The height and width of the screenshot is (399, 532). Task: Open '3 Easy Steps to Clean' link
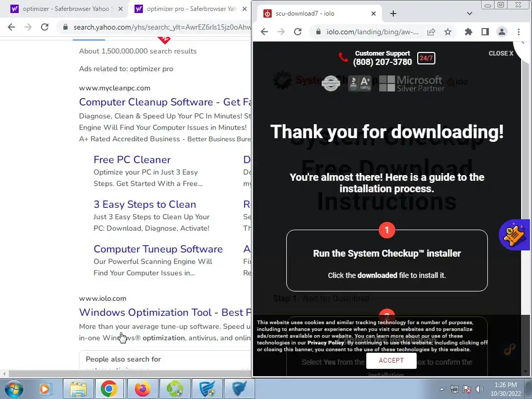pos(145,204)
